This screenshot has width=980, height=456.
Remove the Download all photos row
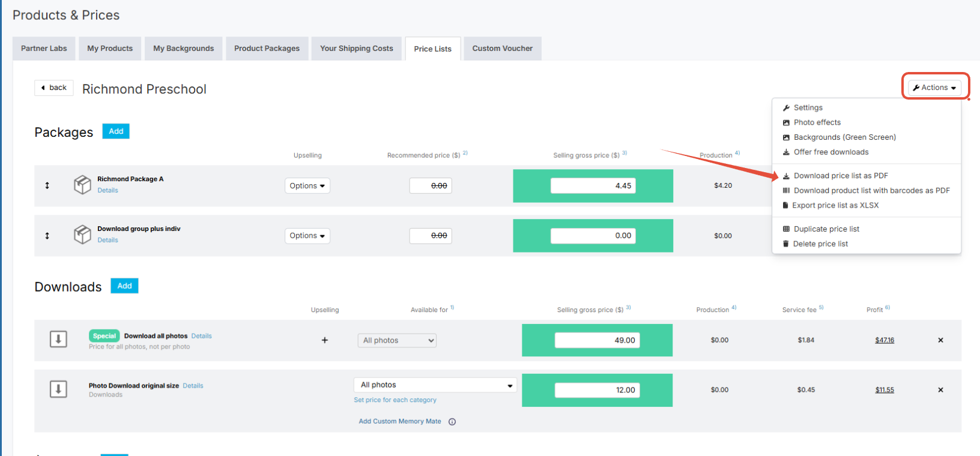(940, 340)
